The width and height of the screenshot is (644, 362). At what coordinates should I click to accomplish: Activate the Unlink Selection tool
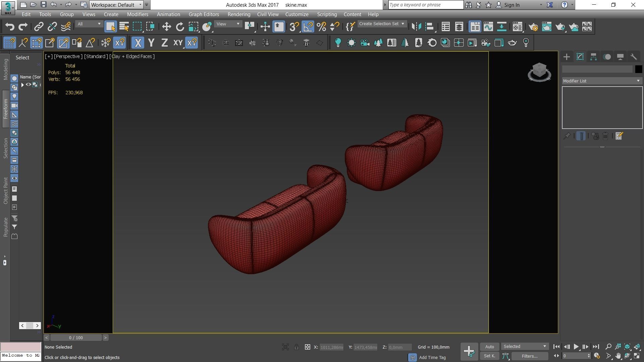tap(52, 27)
